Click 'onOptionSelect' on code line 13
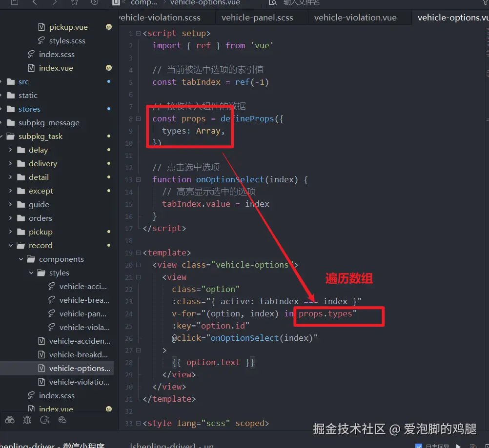 230,180
